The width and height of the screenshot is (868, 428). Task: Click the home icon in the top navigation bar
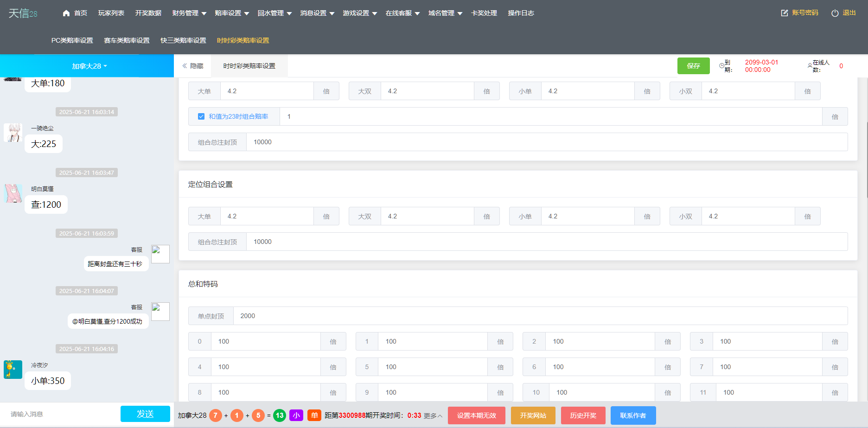tap(66, 13)
